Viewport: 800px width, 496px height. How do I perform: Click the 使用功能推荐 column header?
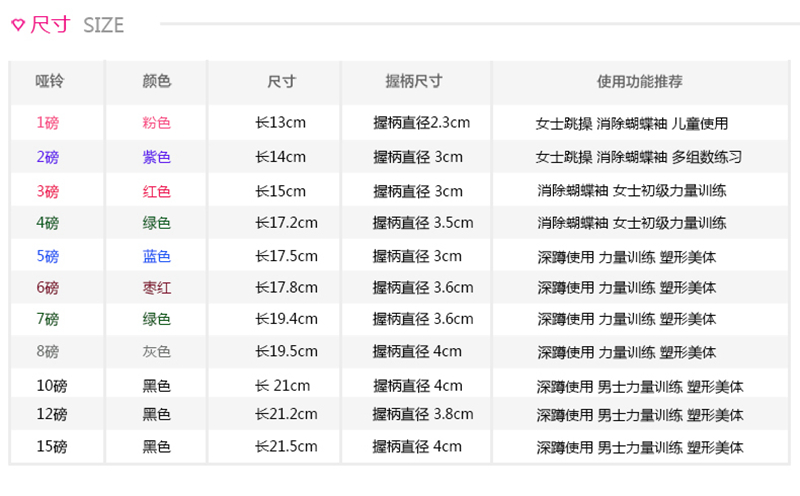pyautogui.click(x=639, y=82)
